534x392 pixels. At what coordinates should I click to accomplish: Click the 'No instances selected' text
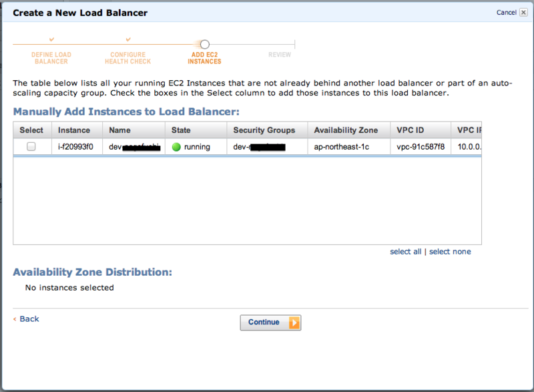pos(69,288)
